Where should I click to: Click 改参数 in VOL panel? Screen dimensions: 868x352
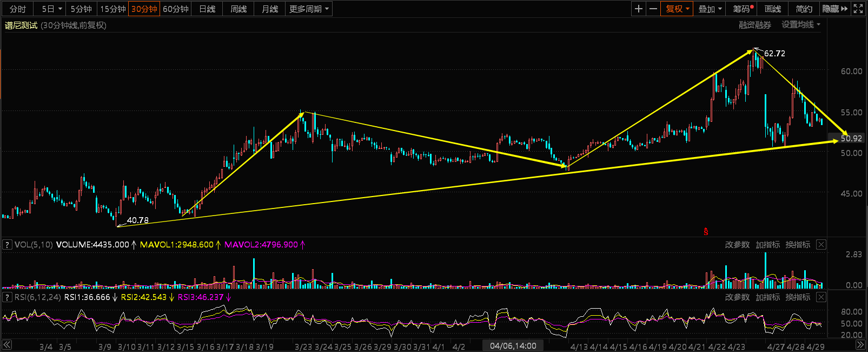click(x=737, y=245)
